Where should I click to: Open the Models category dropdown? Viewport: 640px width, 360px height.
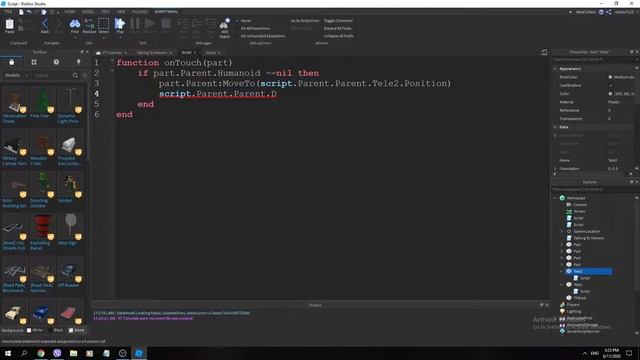tap(16, 76)
